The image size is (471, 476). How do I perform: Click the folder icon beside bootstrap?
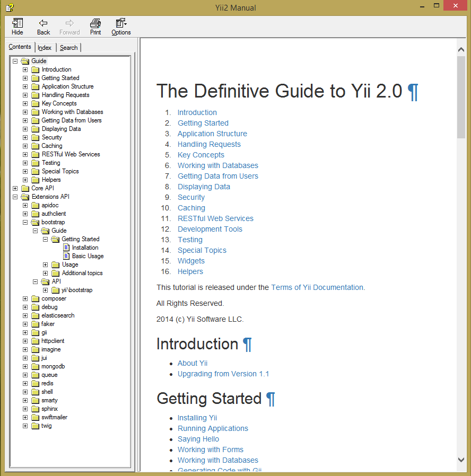(35, 222)
